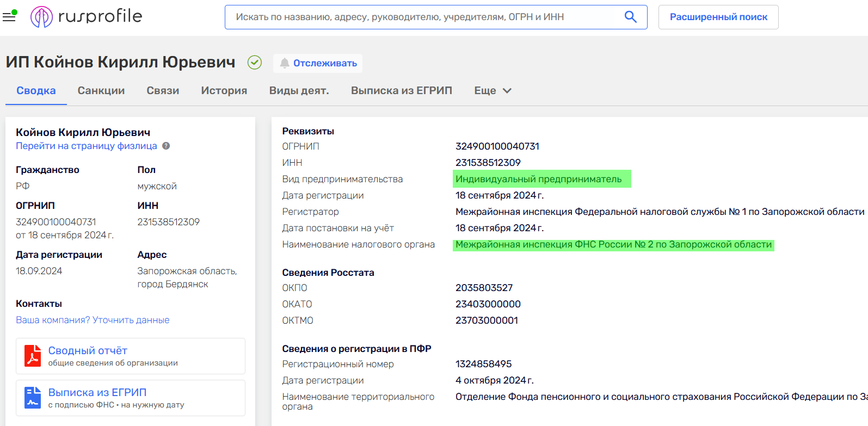The height and width of the screenshot is (426, 868).
Task: Click the bell icon beside Отслеживать
Action: [285, 63]
